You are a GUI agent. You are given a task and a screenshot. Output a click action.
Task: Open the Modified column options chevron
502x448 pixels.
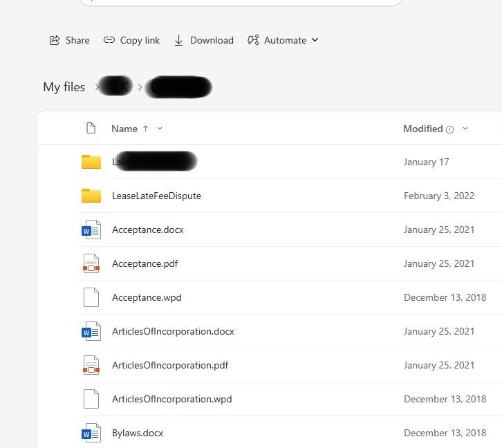(465, 129)
